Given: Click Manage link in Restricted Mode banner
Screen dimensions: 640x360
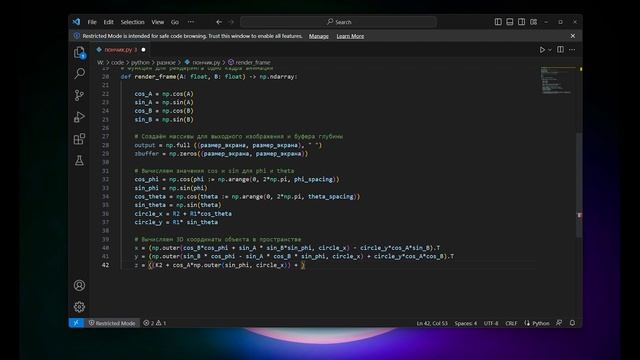Looking at the screenshot, I should tap(318, 36).
